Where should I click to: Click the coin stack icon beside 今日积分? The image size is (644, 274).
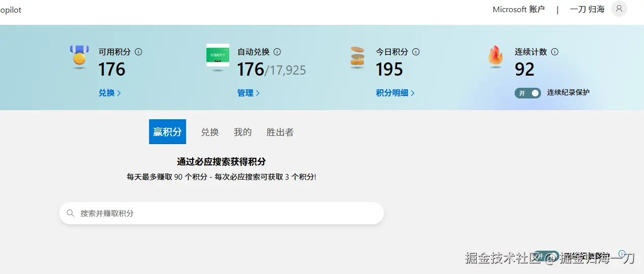(357, 56)
